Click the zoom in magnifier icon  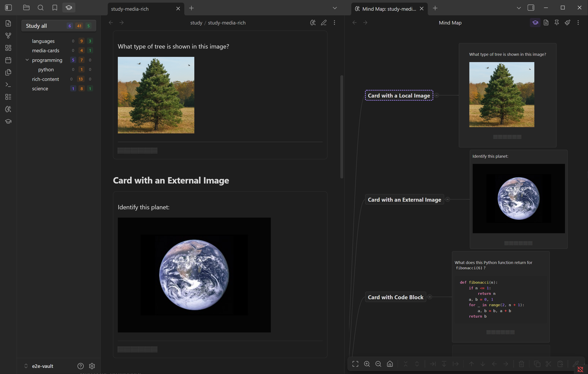(x=367, y=364)
